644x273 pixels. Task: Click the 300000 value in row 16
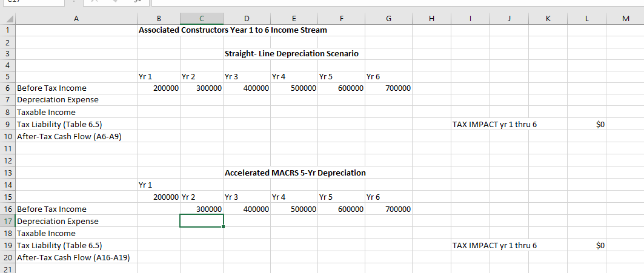click(x=209, y=209)
